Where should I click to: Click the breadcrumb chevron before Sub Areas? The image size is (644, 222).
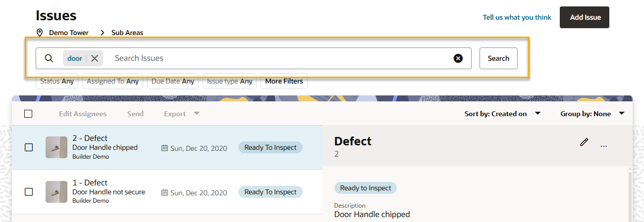(103, 33)
